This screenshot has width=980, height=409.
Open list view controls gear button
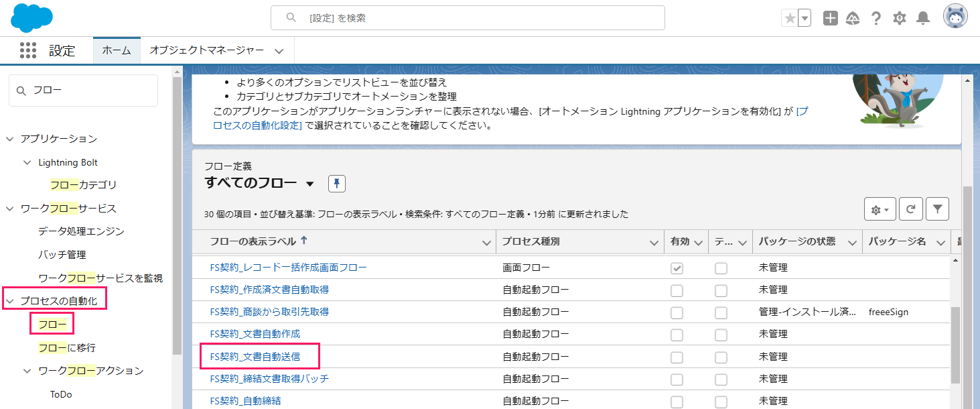coord(880,209)
